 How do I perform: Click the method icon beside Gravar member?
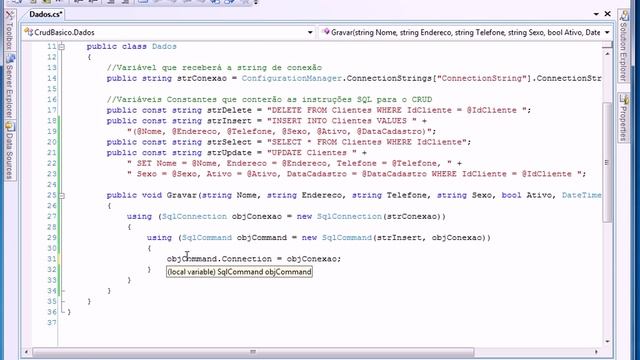pyautogui.click(x=326, y=32)
